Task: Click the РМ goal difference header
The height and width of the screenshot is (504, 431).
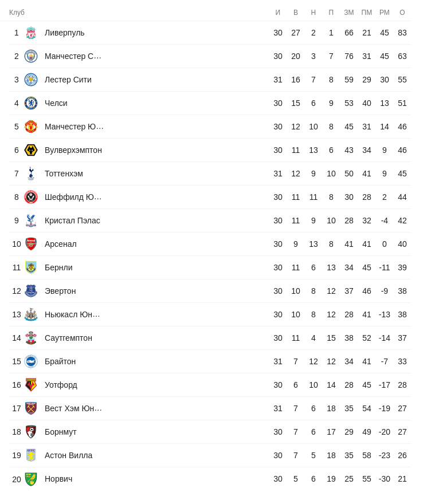Action: click(385, 13)
